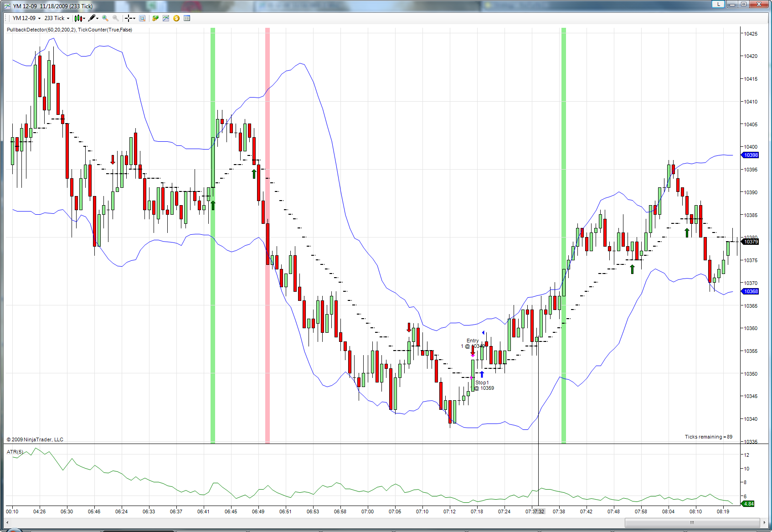772x532 pixels.
Task: Select the 10379 current price marker
Action: click(751, 242)
